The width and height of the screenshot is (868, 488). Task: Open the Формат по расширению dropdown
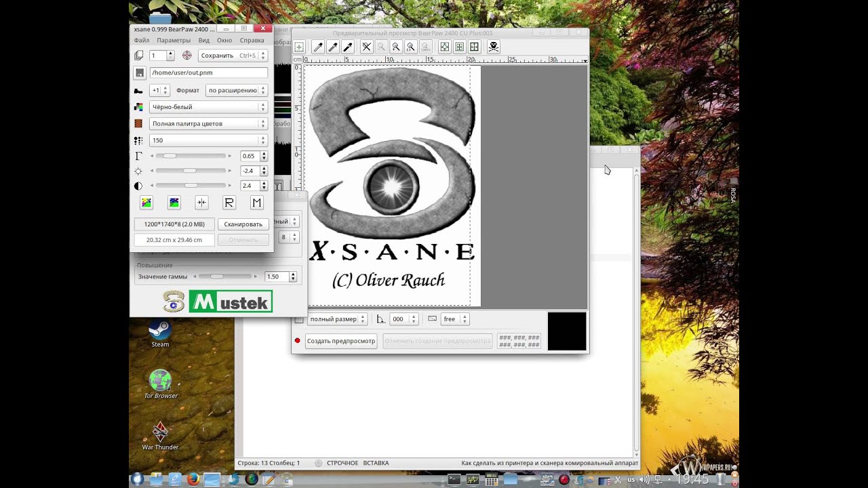coord(237,90)
